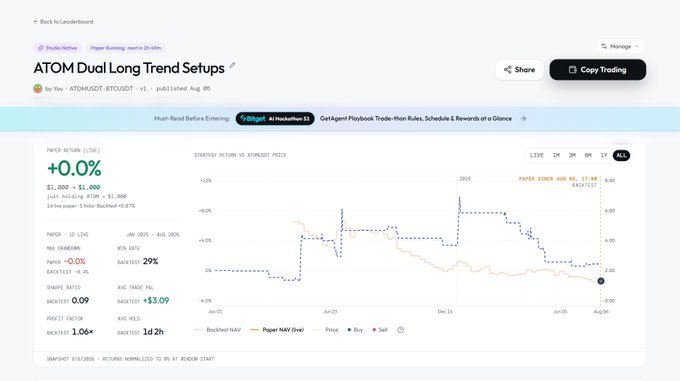The width and height of the screenshot is (680, 381).
Task: Click the STRATEGY RETURN VS ATOMUSDT PRICE heading
Action: pos(240,155)
